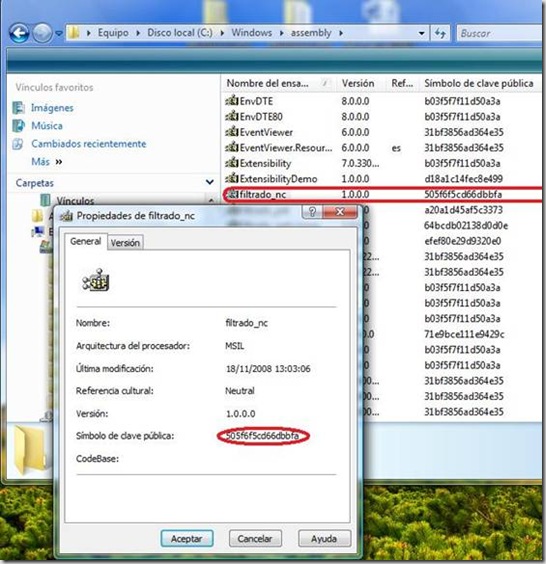This screenshot has width=546, height=564.
Task: Sort by Símbolo de clave pública column
Action: 479,83
